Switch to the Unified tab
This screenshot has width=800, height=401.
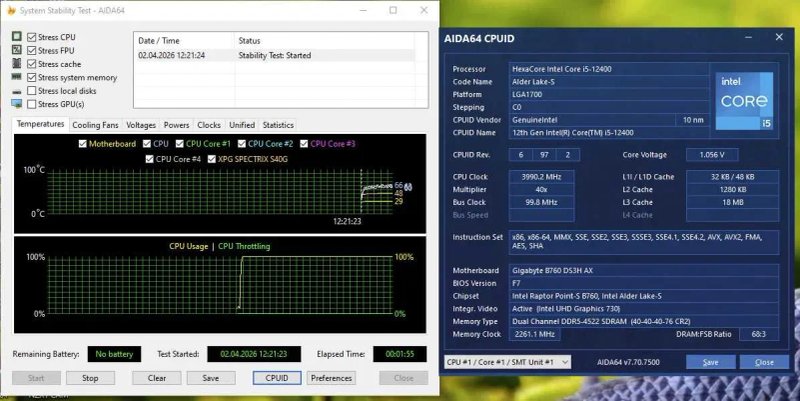[x=242, y=125]
